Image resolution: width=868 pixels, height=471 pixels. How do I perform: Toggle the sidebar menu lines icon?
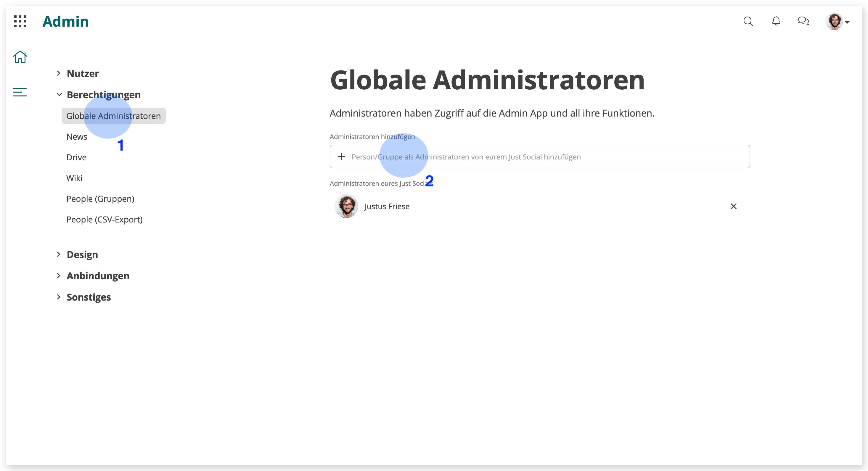tap(20, 92)
